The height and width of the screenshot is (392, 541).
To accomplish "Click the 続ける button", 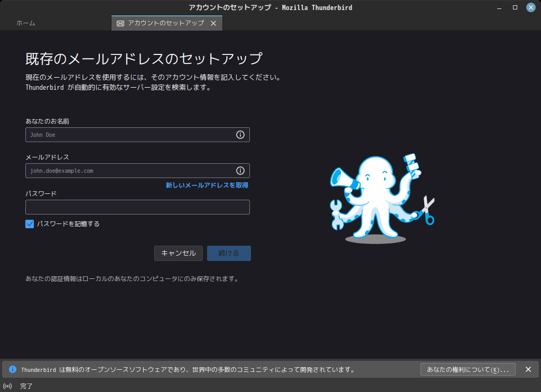I will (229, 253).
